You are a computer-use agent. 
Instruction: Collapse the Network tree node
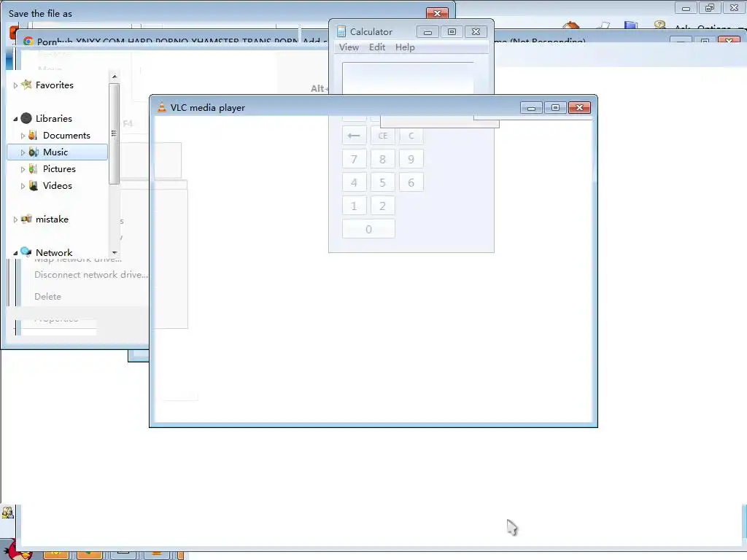point(15,253)
